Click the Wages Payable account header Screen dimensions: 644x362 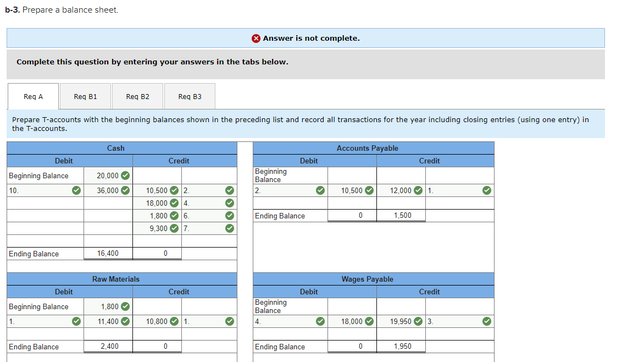coord(374,279)
